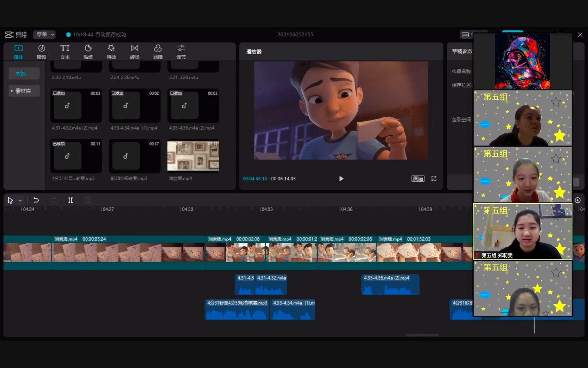Click the timeline horizontal scrollbar
Screen dimensions: 588x368
422,335
